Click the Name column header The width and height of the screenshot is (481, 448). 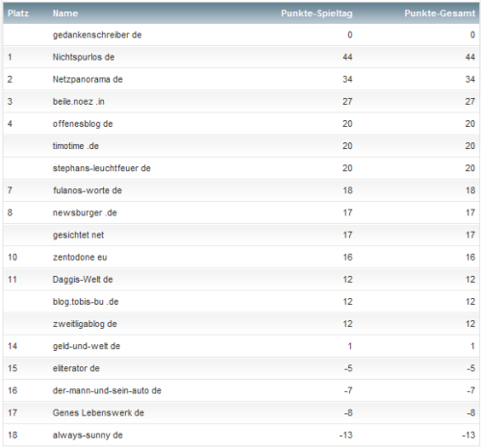click(x=65, y=13)
